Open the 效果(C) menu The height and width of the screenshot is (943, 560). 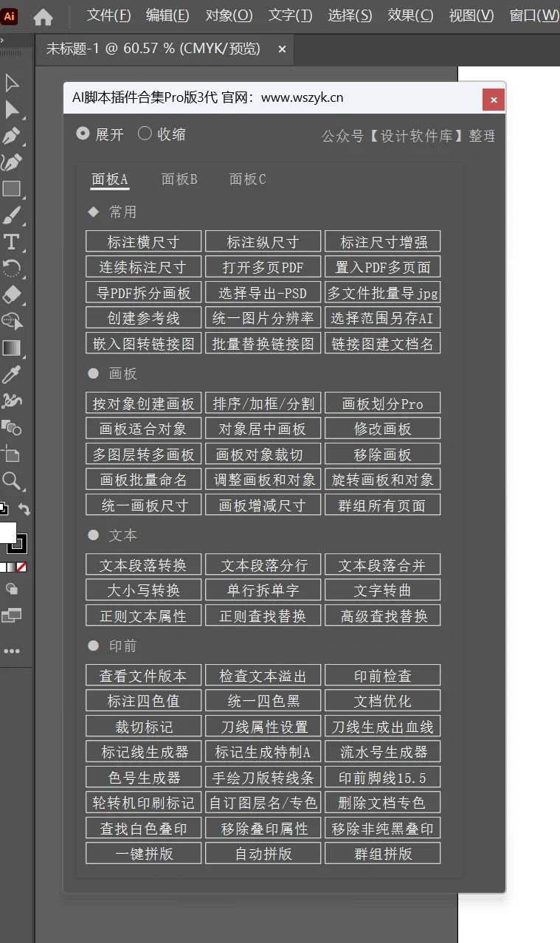pos(410,15)
